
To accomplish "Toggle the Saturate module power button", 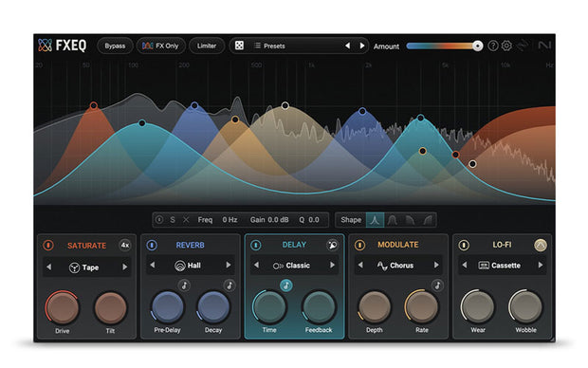I will click(48, 246).
